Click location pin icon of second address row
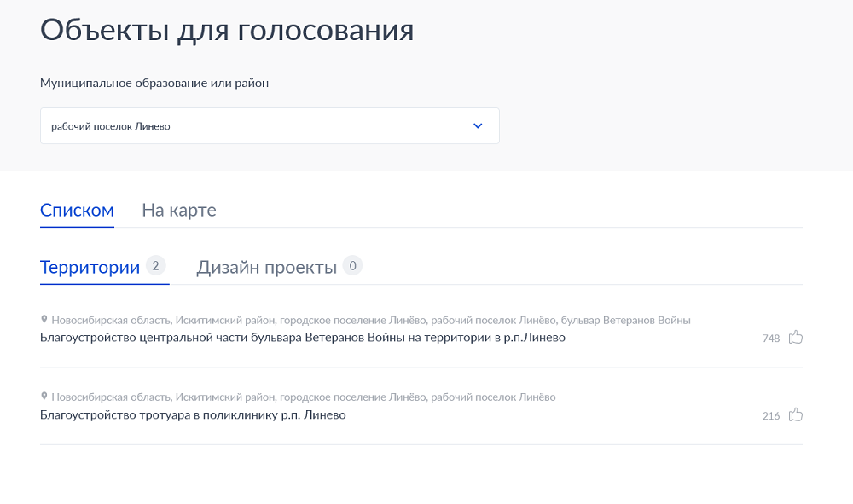Viewport: 853px width, 504px height. [44, 397]
